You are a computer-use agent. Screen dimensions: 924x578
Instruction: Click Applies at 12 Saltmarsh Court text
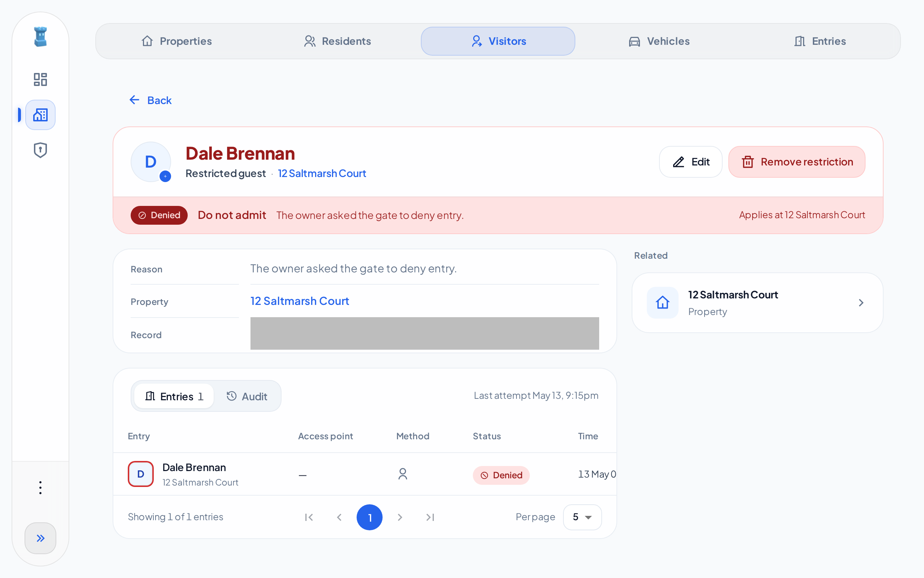(x=802, y=215)
